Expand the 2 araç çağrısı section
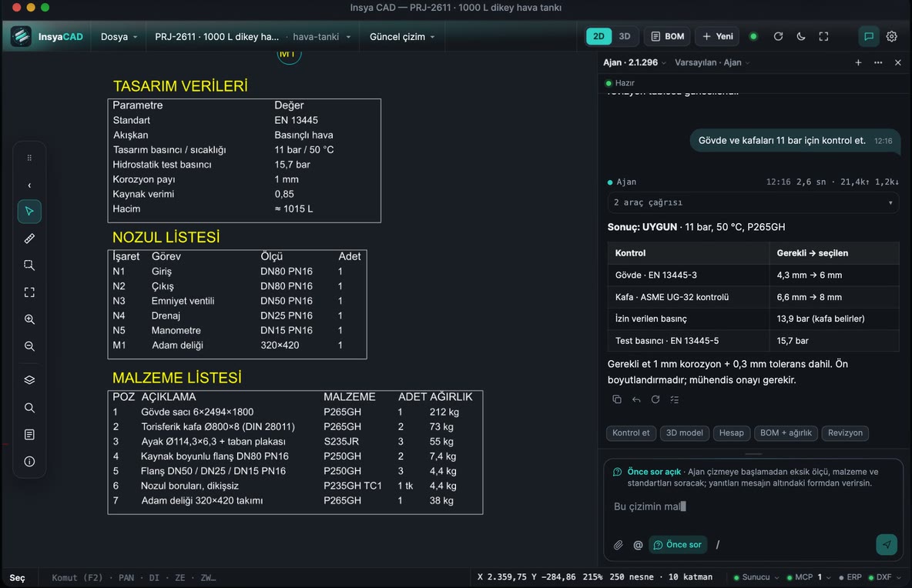Image resolution: width=912 pixels, height=588 pixels. (753, 202)
